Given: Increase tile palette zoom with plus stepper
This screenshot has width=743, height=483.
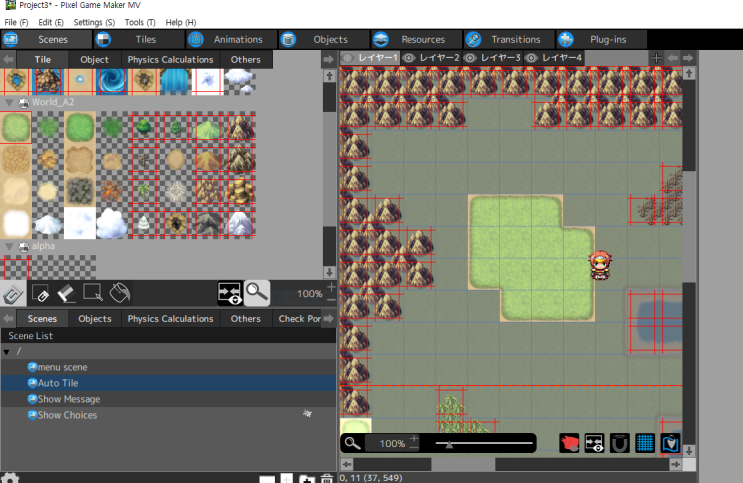Looking at the screenshot, I should [331, 287].
